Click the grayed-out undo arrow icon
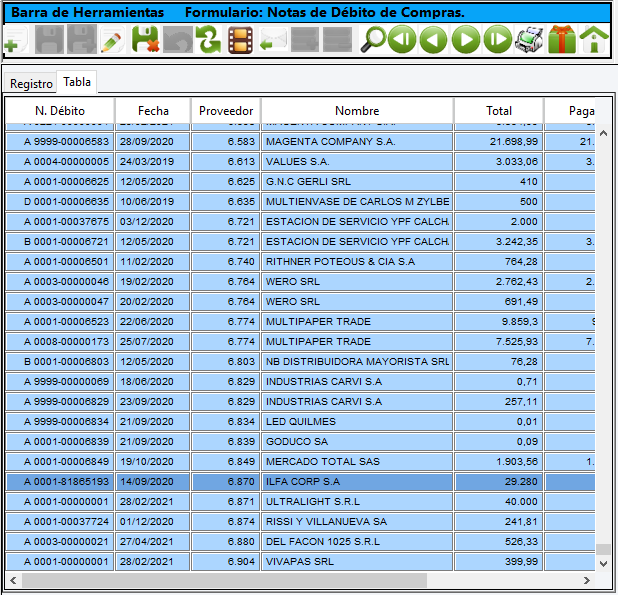Image resolution: width=618 pixels, height=595 pixels. click(x=178, y=40)
